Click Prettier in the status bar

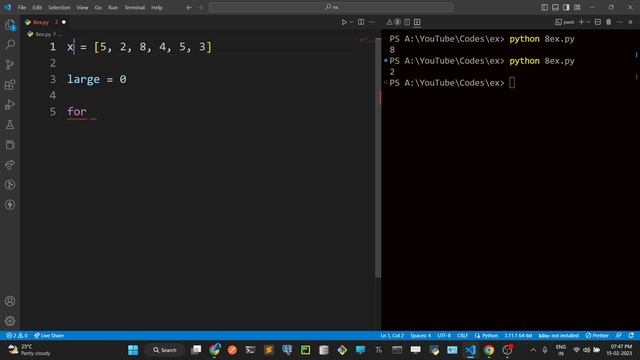pos(597,336)
